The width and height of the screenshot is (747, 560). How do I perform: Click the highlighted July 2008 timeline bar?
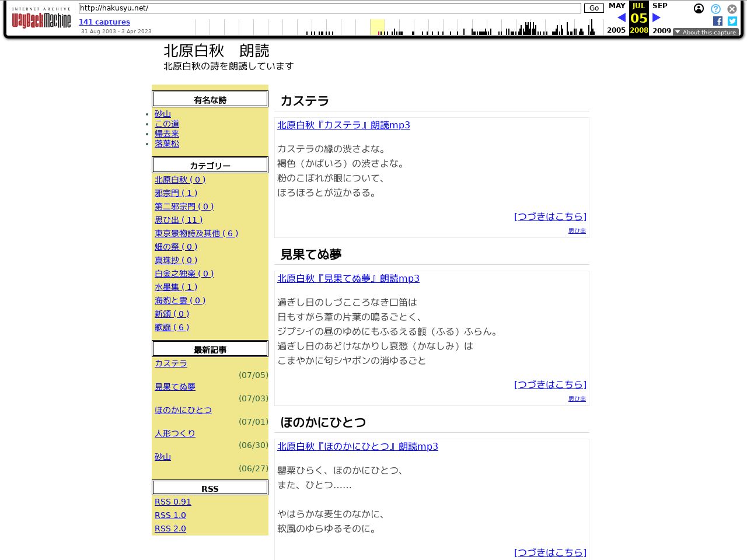378,27
